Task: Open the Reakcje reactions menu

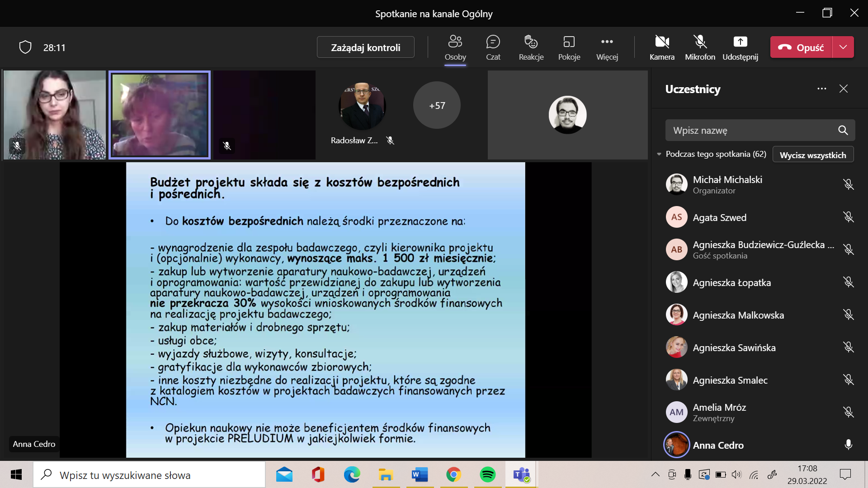Action: (531, 47)
